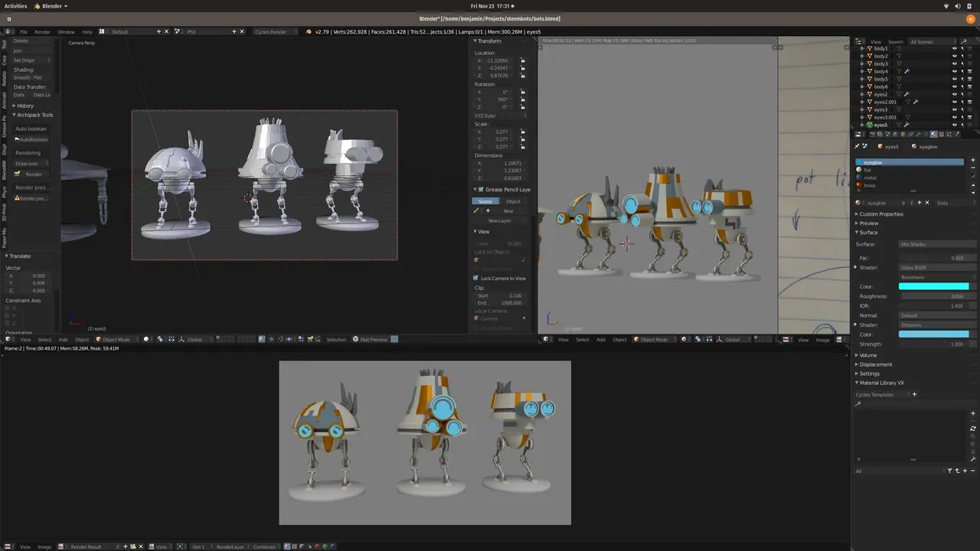The height and width of the screenshot is (551, 980).
Task: Unlink eyeglow material with the X icon
Action: coord(927,203)
